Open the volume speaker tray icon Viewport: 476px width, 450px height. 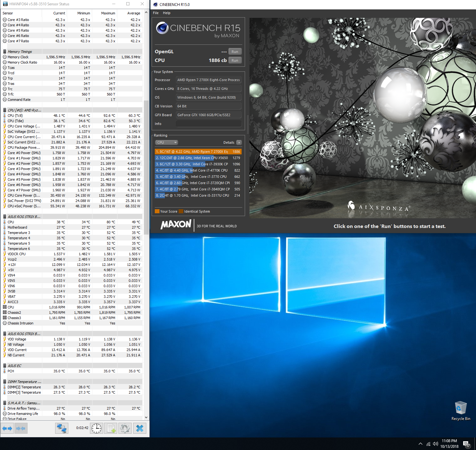tap(435, 444)
